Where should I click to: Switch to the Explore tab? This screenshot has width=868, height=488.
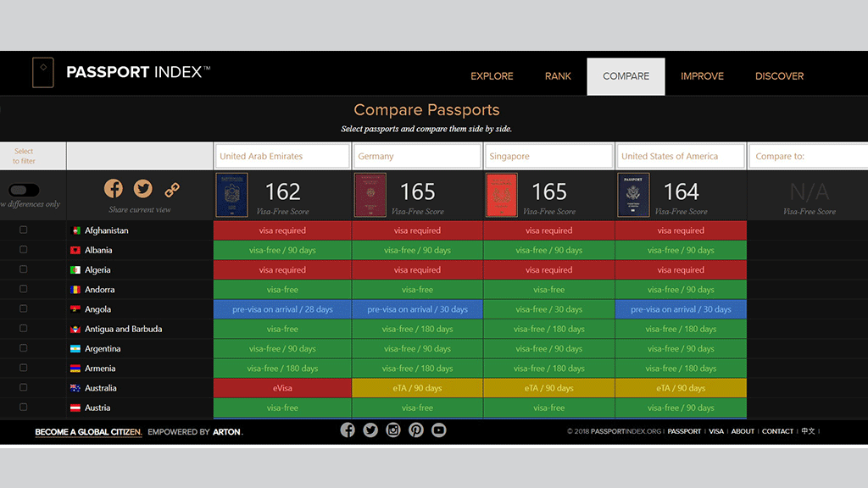pyautogui.click(x=492, y=76)
